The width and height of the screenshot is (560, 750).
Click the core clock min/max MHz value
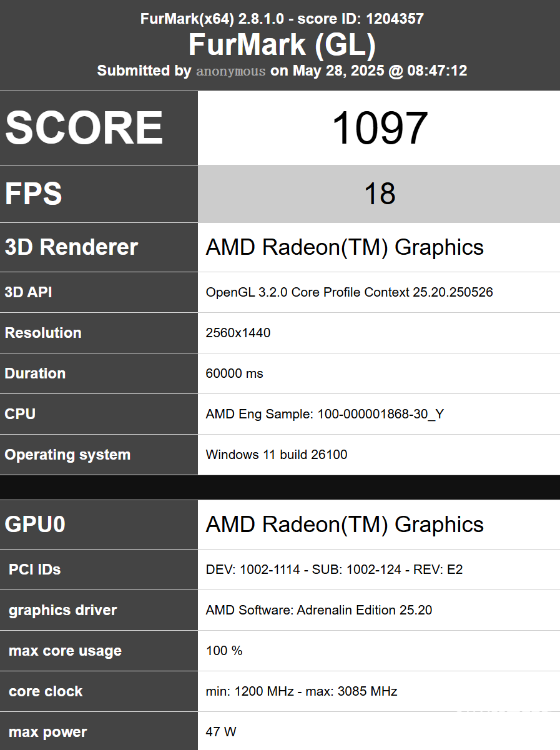coord(301,691)
